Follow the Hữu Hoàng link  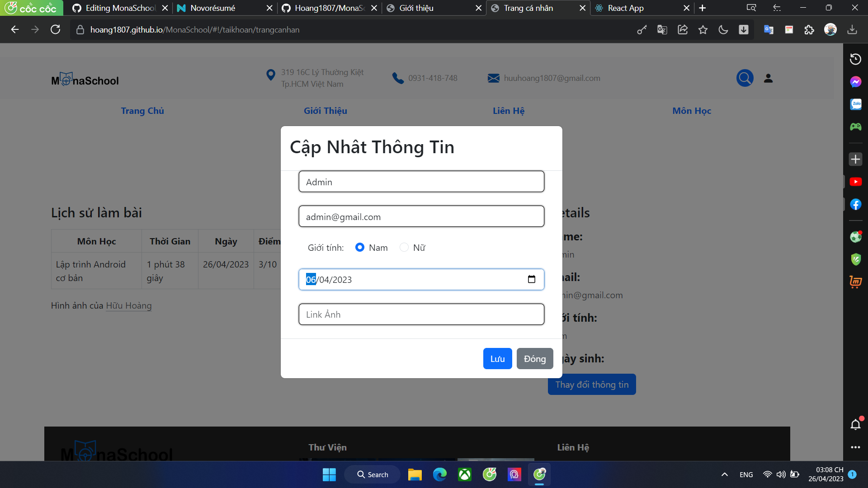click(x=129, y=305)
